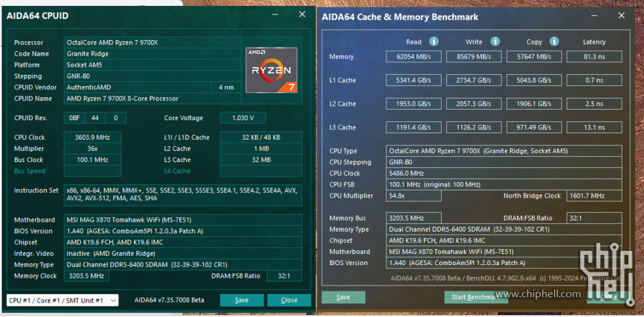Screen dimensions: 644x317
Task: Click the Write info icon
Action: [495, 41]
